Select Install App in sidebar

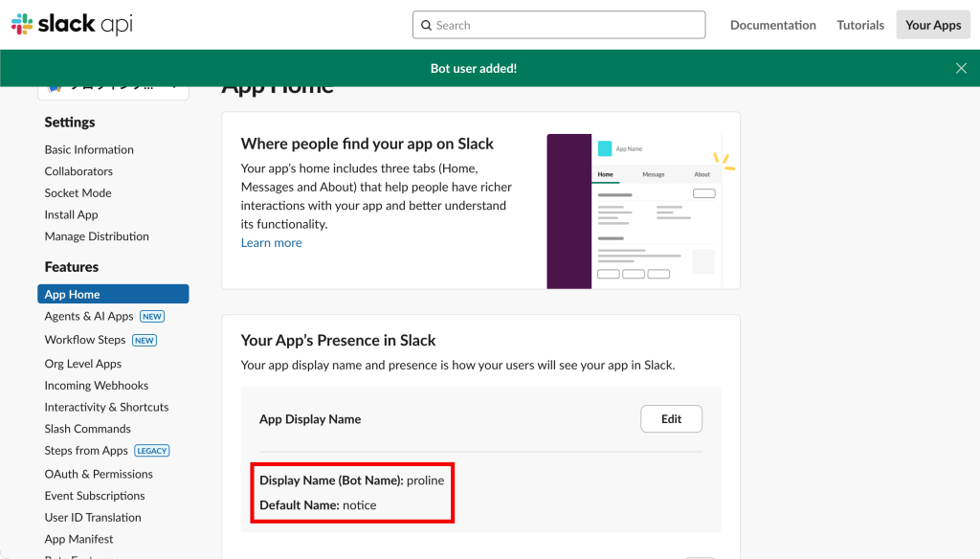71,214
